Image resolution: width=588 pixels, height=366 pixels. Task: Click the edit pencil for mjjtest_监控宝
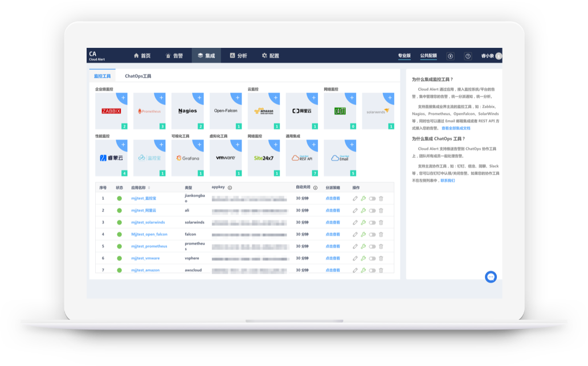click(x=355, y=198)
